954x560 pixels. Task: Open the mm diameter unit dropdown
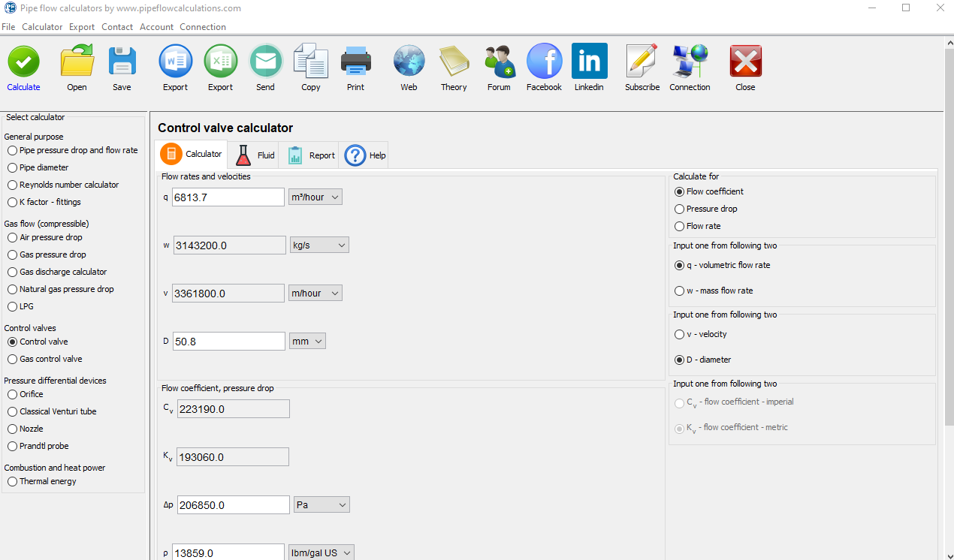point(308,341)
